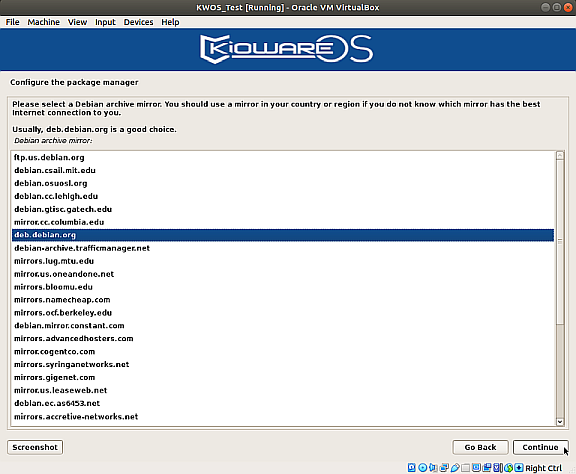
Task: Select mirror mirror.us.leaseweb.net
Action: click(283, 390)
